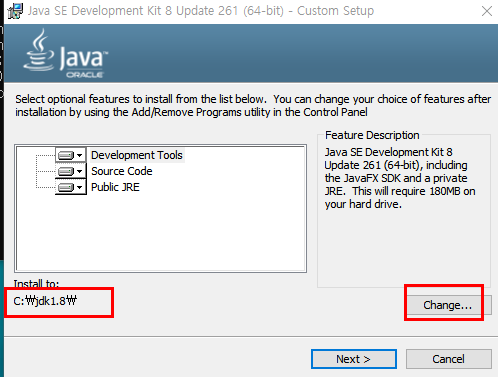Open Public JRE feature install dropdown
The width and height of the screenshot is (498, 377).
coord(71,187)
